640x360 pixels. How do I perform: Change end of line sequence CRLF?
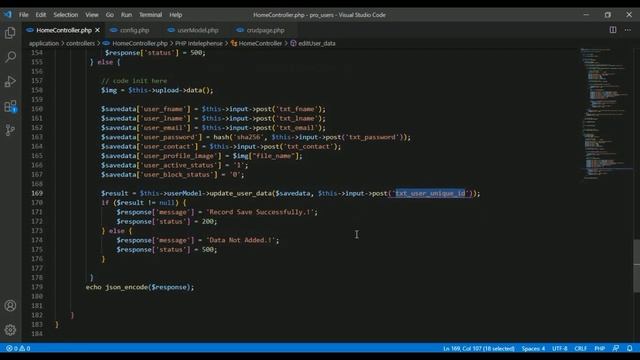tap(580, 348)
